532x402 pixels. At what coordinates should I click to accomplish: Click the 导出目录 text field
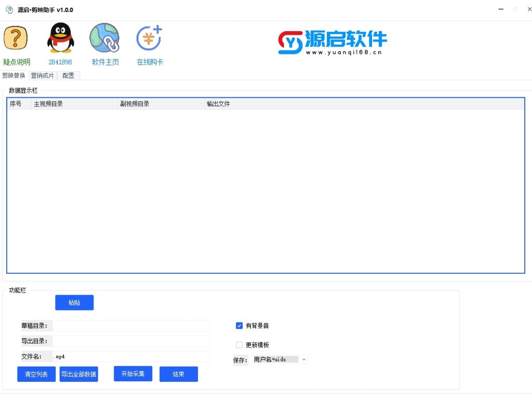(131, 341)
